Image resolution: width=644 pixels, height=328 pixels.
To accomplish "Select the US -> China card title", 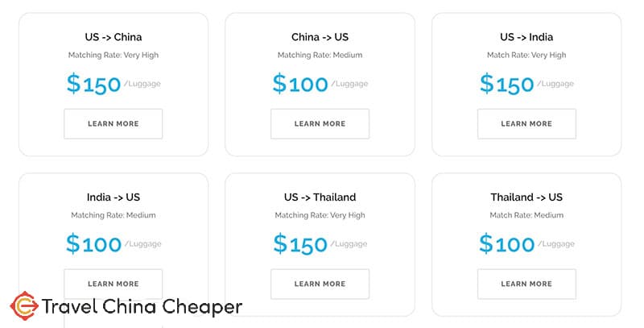I will [114, 37].
